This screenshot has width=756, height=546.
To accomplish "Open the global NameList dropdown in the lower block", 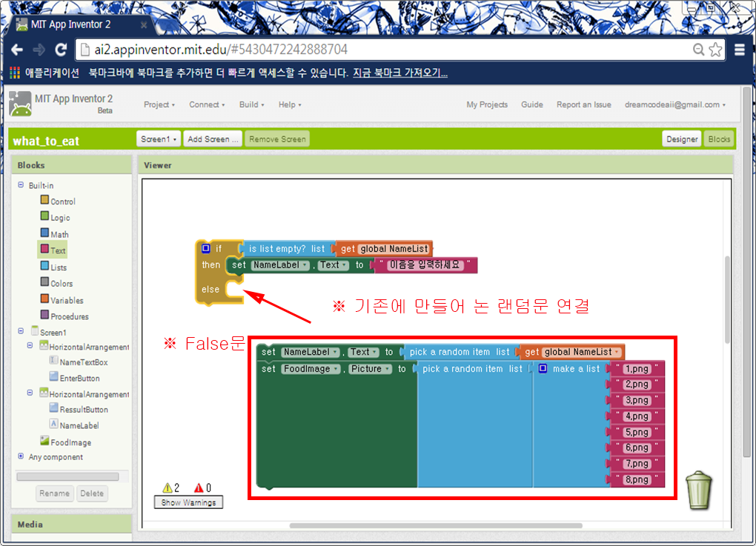I will click(x=582, y=353).
